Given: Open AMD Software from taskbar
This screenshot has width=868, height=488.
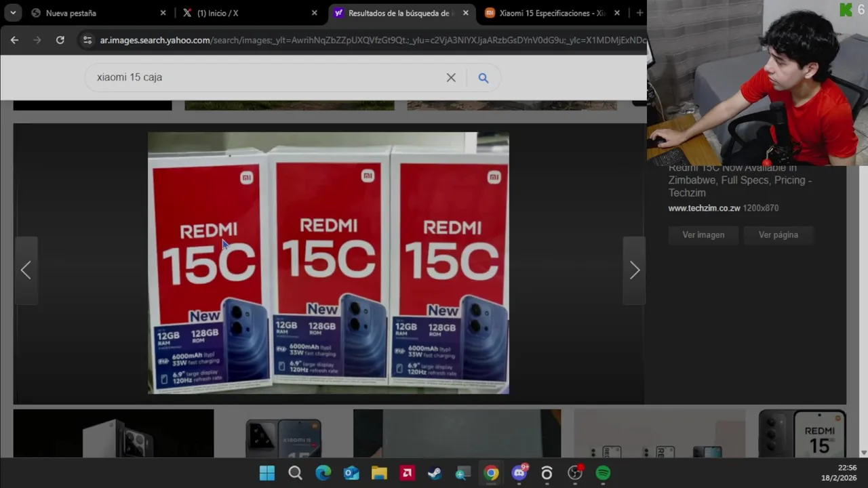Looking at the screenshot, I should tap(408, 473).
